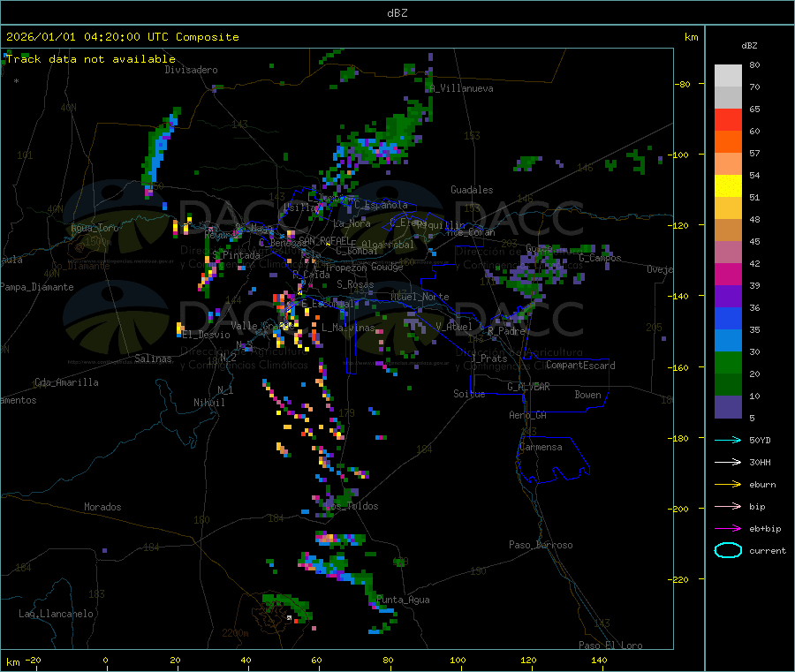Click the 'G_Campos' map label

tap(600, 258)
